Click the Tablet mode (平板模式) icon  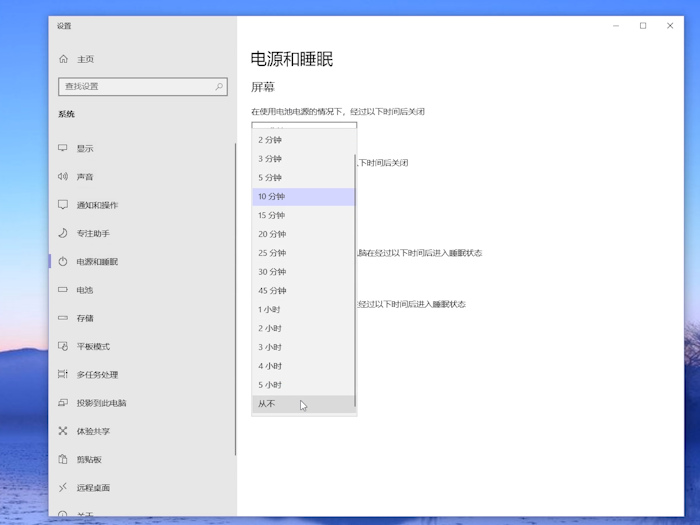click(63, 346)
